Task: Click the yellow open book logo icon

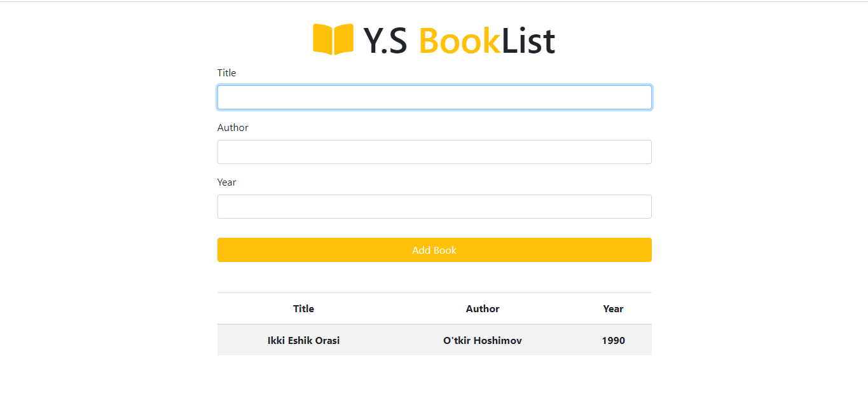Action: click(x=333, y=39)
